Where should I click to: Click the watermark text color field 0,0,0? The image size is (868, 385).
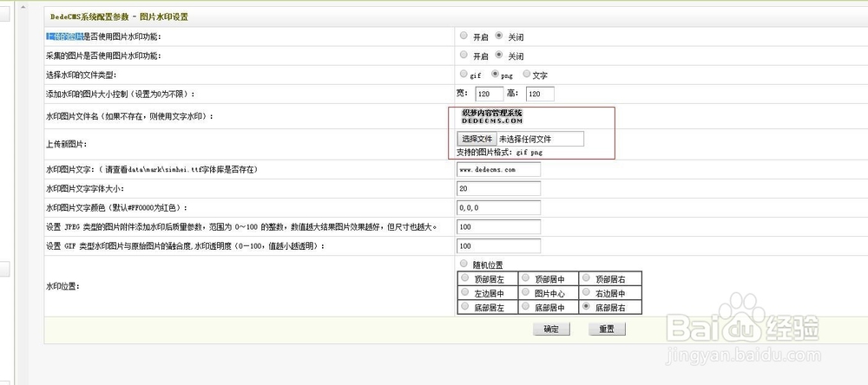point(499,207)
